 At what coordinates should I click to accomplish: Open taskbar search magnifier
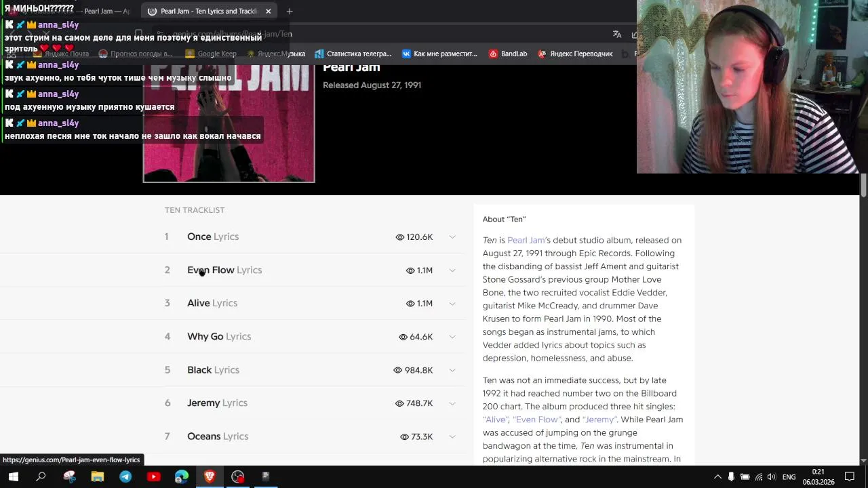(x=41, y=476)
